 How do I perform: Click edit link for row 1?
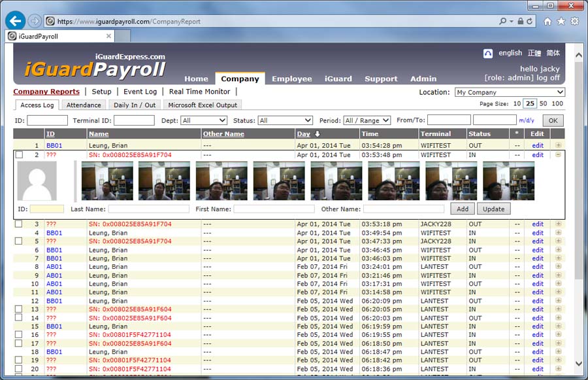pos(538,145)
